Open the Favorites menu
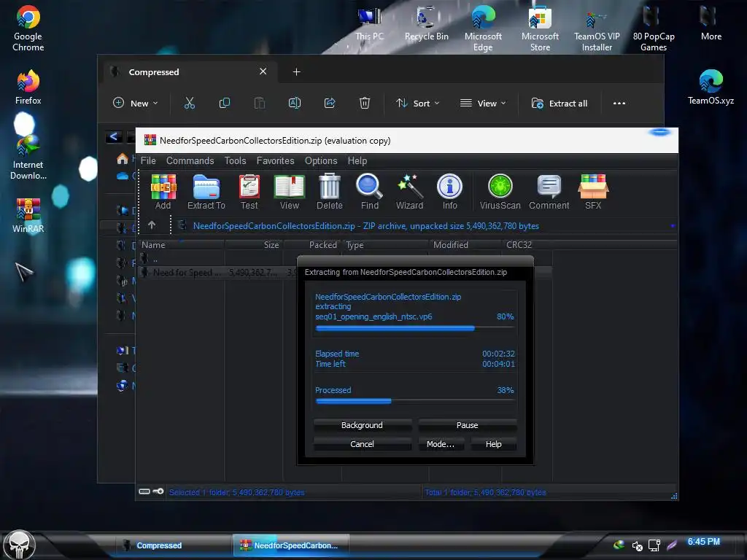The height and width of the screenshot is (560, 747). pyautogui.click(x=275, y=160)
